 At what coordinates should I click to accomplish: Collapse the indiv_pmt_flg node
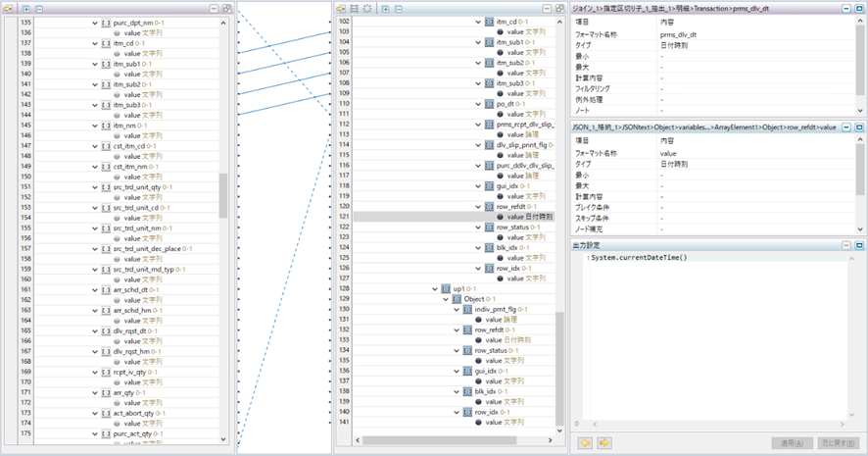[456, 309]
